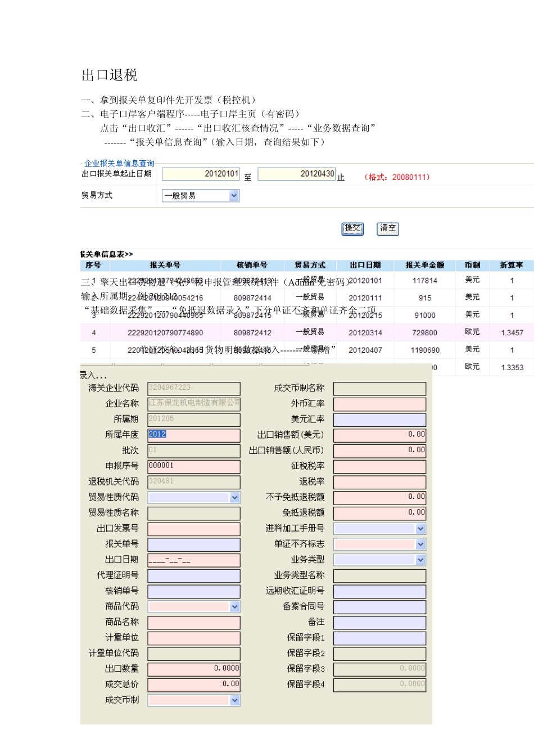The height and width of the screenshot is (756, 534).
Task: Click the 征税税率 input field
Action: tap(379, 466)
